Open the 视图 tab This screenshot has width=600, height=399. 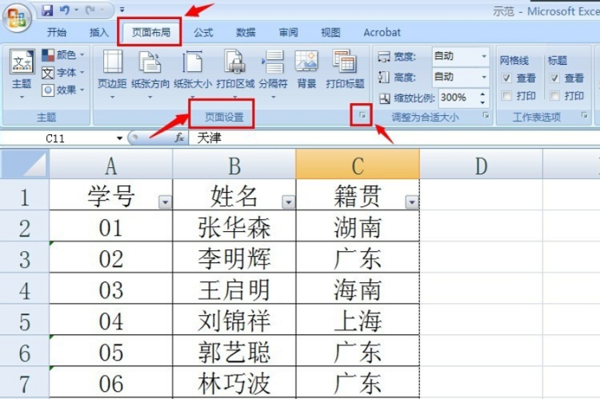pos(330,33)
